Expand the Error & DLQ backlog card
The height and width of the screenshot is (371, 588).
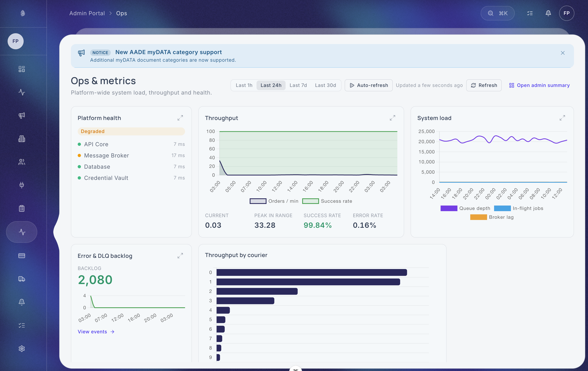tap(180, 256)
